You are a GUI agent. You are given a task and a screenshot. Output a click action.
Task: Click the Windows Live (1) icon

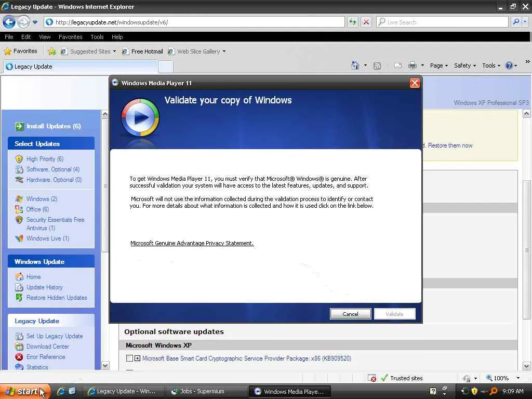(19, 238)
